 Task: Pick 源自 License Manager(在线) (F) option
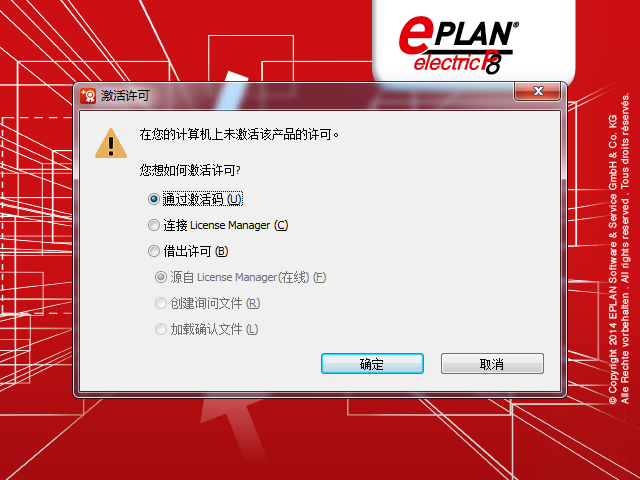coord(160,277)
